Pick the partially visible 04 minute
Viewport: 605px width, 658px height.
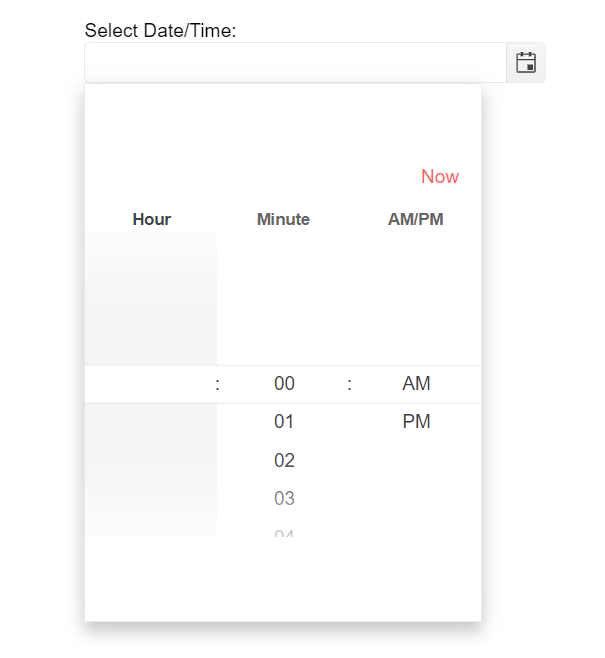pyautogui.click(x=284, y=532)
